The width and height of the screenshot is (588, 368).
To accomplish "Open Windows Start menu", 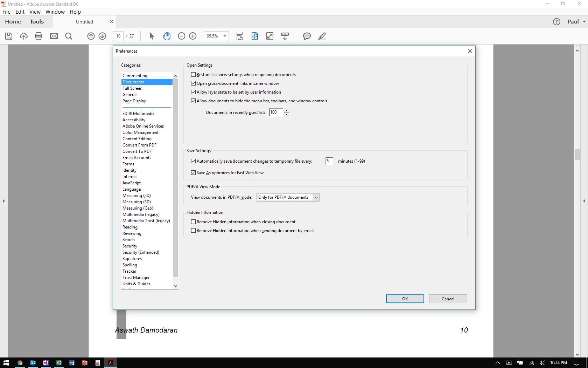I will 6,363.
